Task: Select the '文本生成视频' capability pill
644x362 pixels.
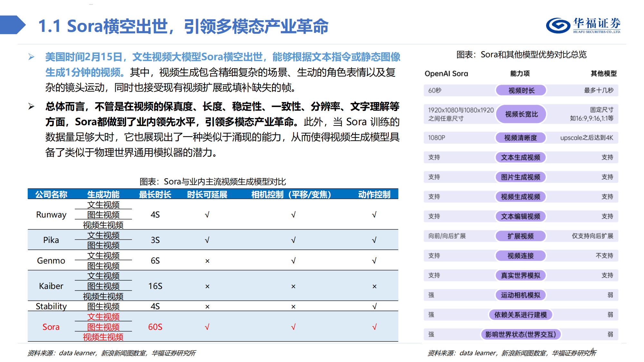Action: [x=521, y=157]
